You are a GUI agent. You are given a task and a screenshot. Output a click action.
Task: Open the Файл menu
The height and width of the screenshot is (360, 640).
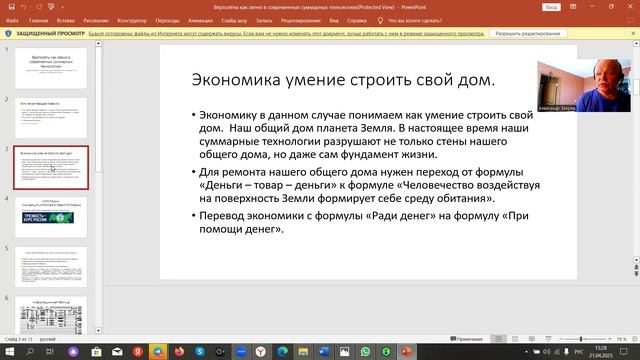[12, 20]
